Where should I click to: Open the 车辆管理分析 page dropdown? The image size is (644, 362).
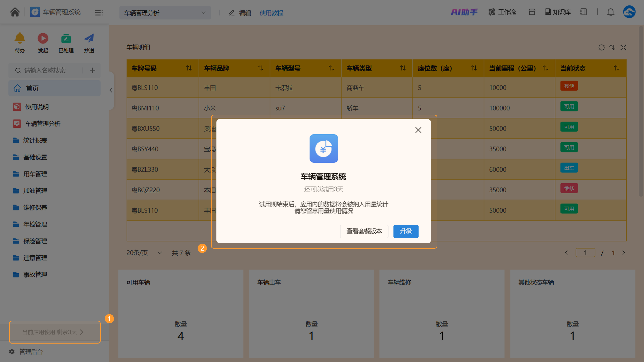(165, 13)
